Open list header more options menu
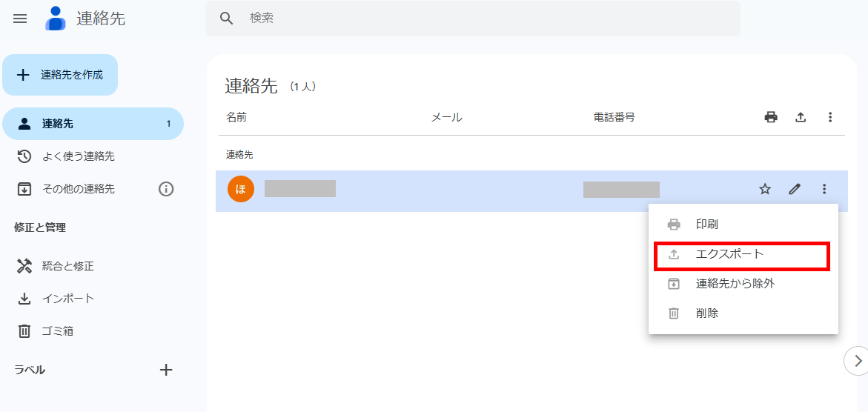868x412 pixels. 830,117
